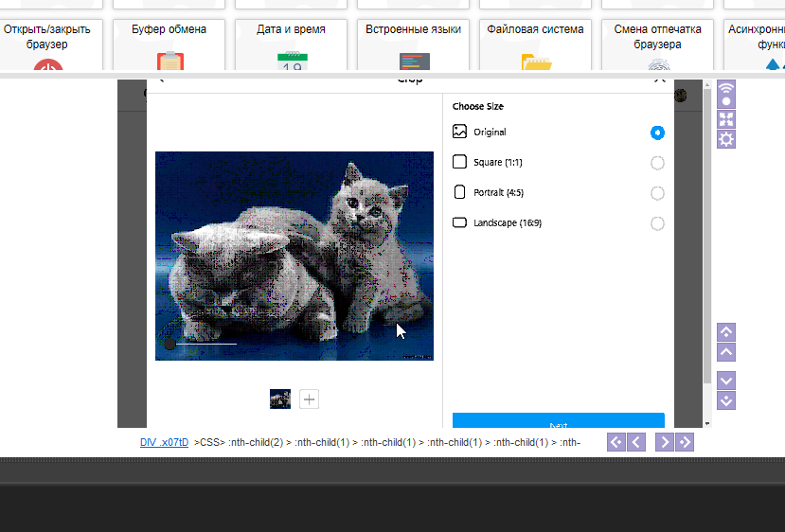Select the Square (1:1) radio option

[657, 163]
